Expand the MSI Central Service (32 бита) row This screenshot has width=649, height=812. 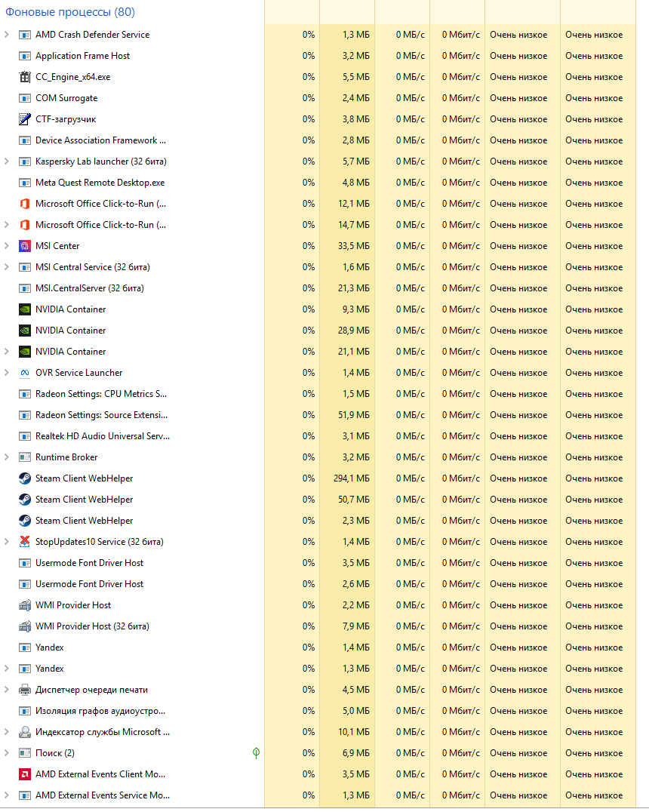(x=7, y=267)
